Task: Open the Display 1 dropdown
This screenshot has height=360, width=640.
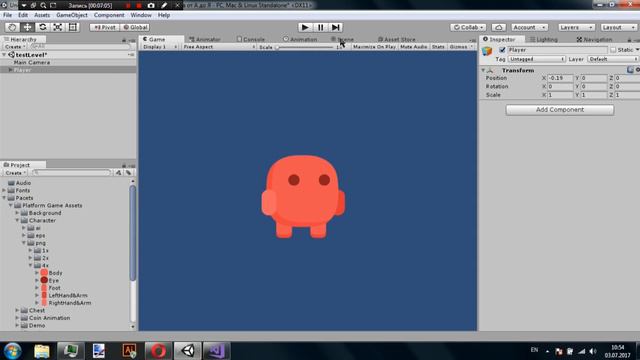Action: (x=160, y=47)
